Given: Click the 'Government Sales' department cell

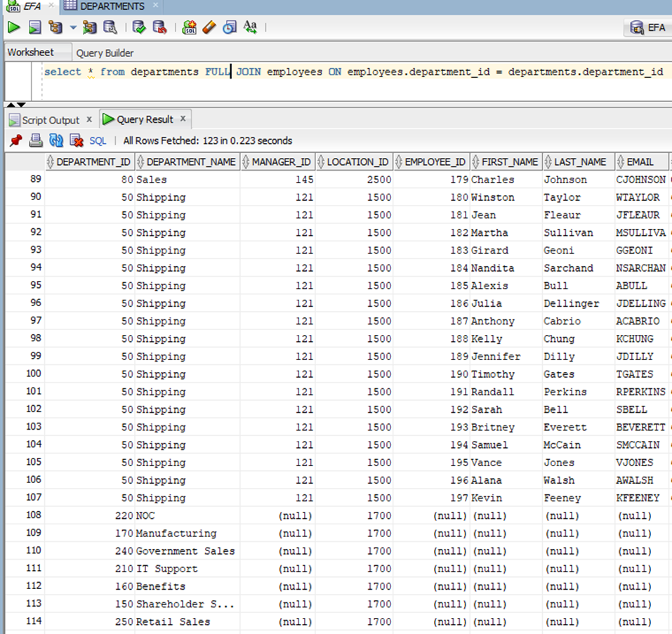Looking at the screenshot, I should pos(187,551).
